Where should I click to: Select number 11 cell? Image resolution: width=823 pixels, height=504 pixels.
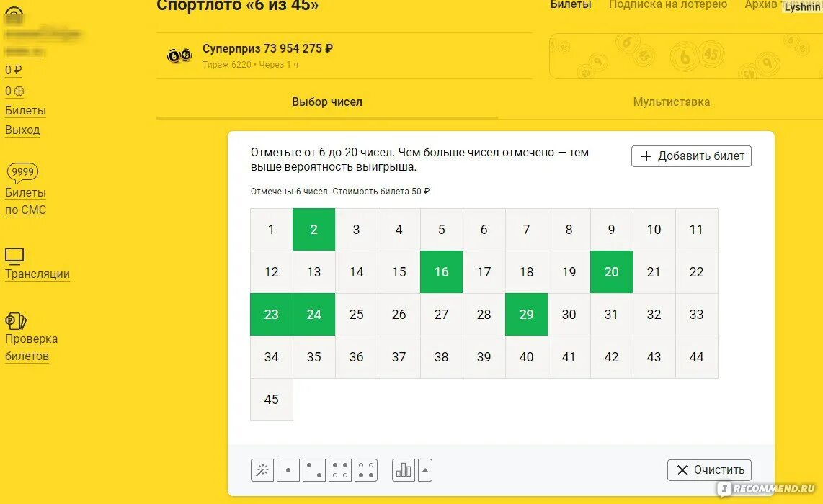tap(696, 229)
